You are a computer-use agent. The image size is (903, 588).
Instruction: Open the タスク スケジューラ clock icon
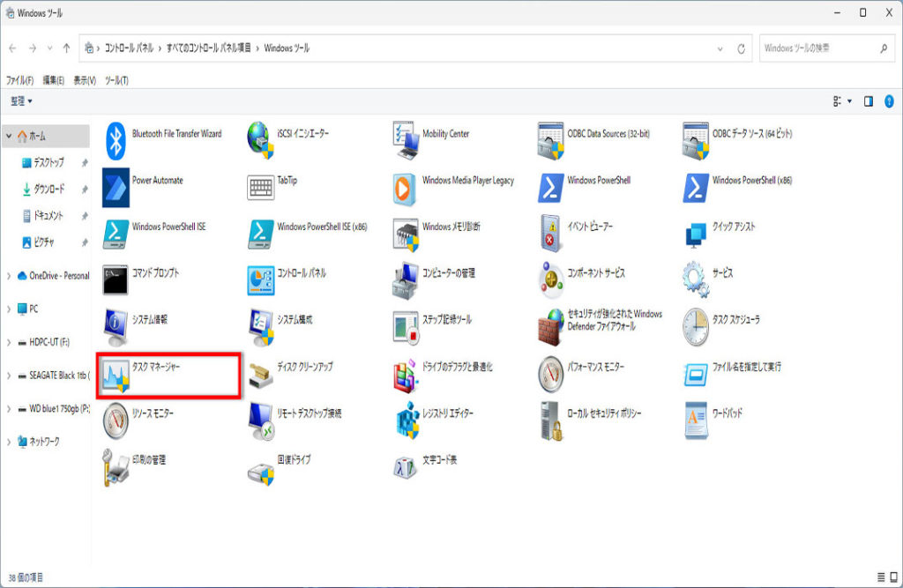click(x=696, y=327)
